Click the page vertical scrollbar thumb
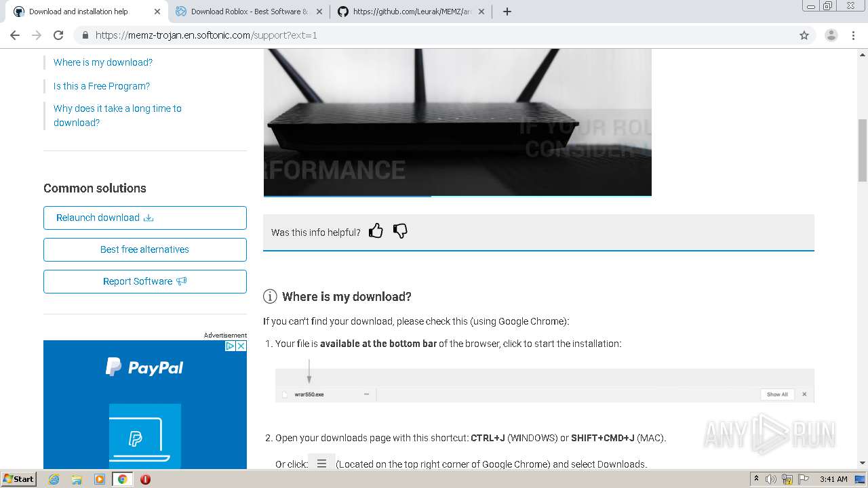 [x=863, y=150]
